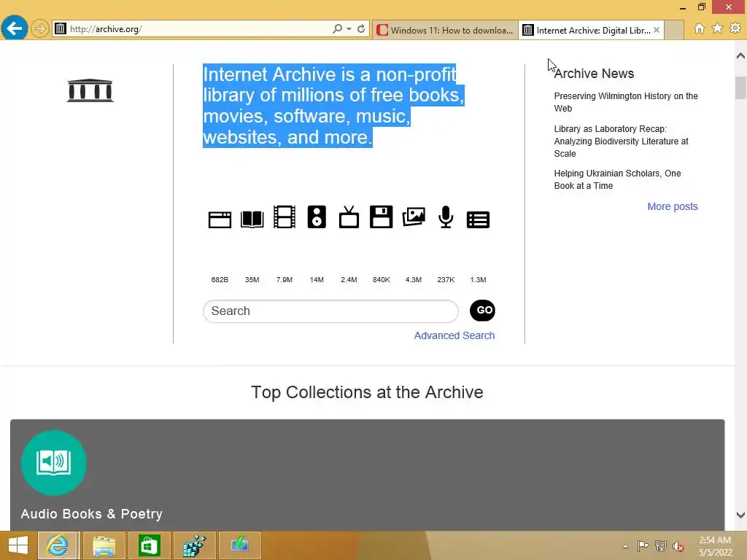Screen dimensions: 747x560
Task: Open the Software floppy-disk icon
Action: pos(381,217)
